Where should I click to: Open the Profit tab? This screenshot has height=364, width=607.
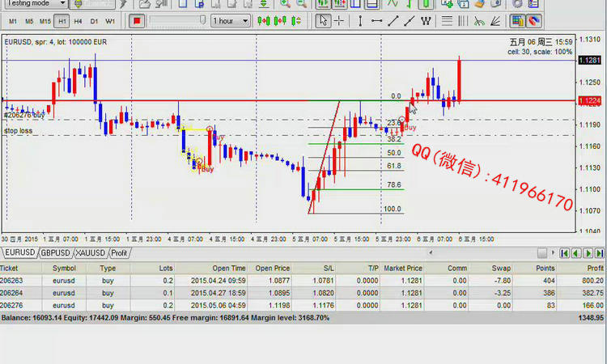point(119,253)
